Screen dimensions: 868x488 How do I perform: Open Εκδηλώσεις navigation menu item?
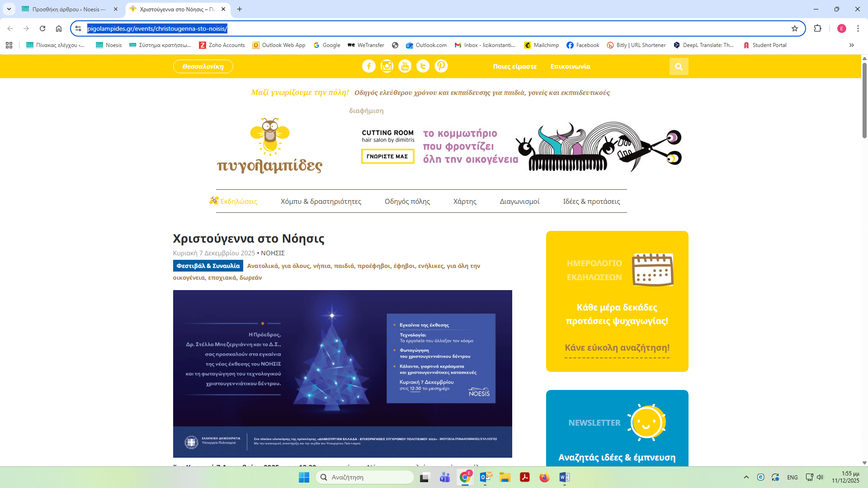coord(238,202)
